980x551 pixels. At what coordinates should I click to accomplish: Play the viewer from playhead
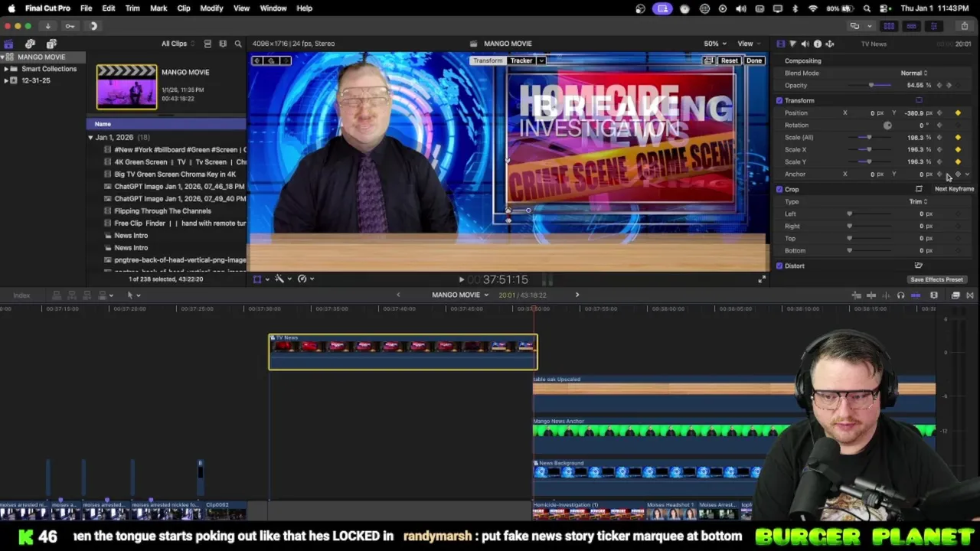coord(461,280)
